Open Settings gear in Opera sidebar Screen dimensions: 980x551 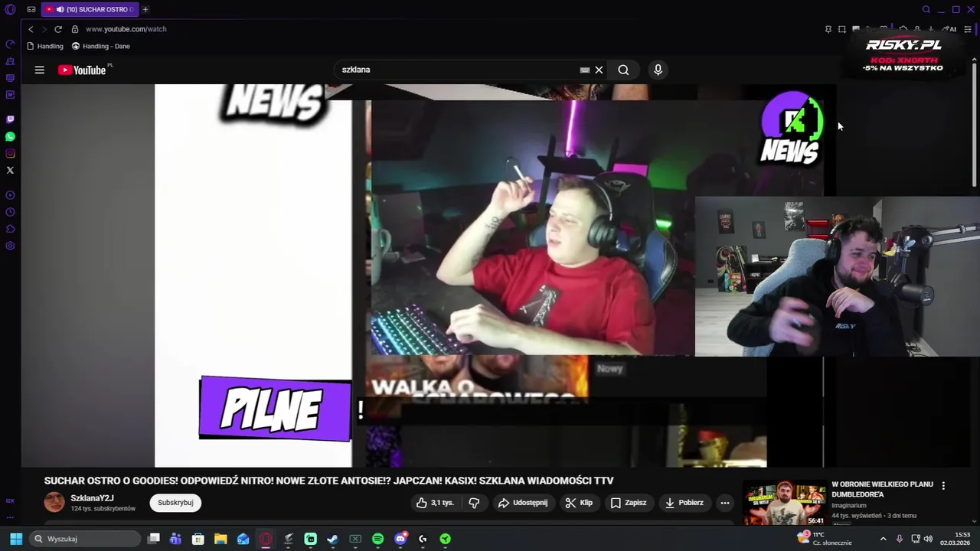click(10, 246)
